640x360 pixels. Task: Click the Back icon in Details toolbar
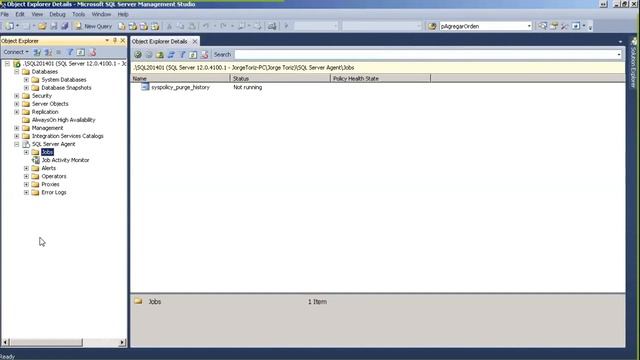coord(138,54)
